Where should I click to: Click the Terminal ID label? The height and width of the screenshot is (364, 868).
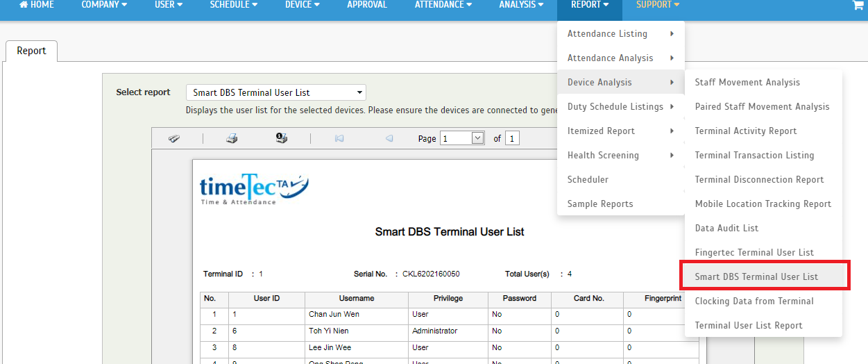pyautogui.click(x=223, y=274)
